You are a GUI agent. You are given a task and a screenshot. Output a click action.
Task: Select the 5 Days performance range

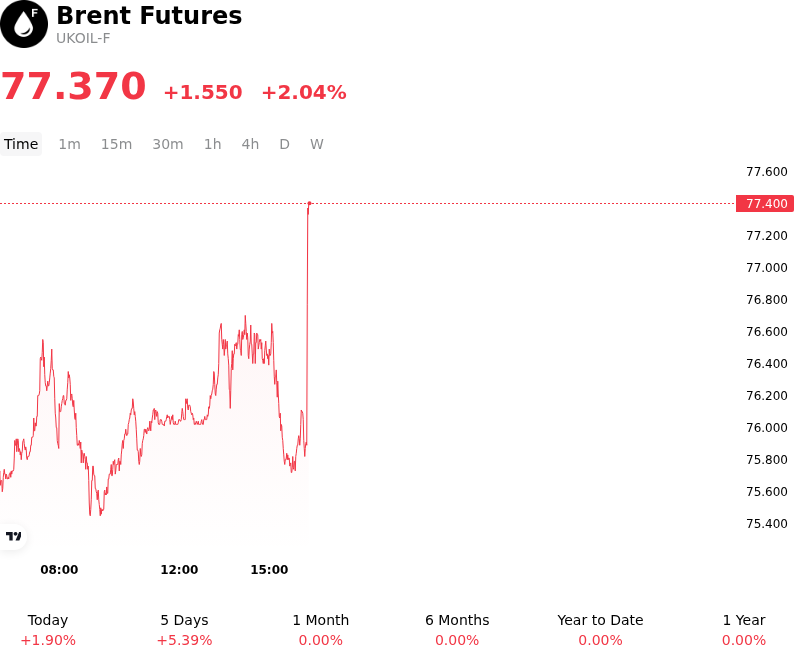pyautogui.click(x=184, y=630)
